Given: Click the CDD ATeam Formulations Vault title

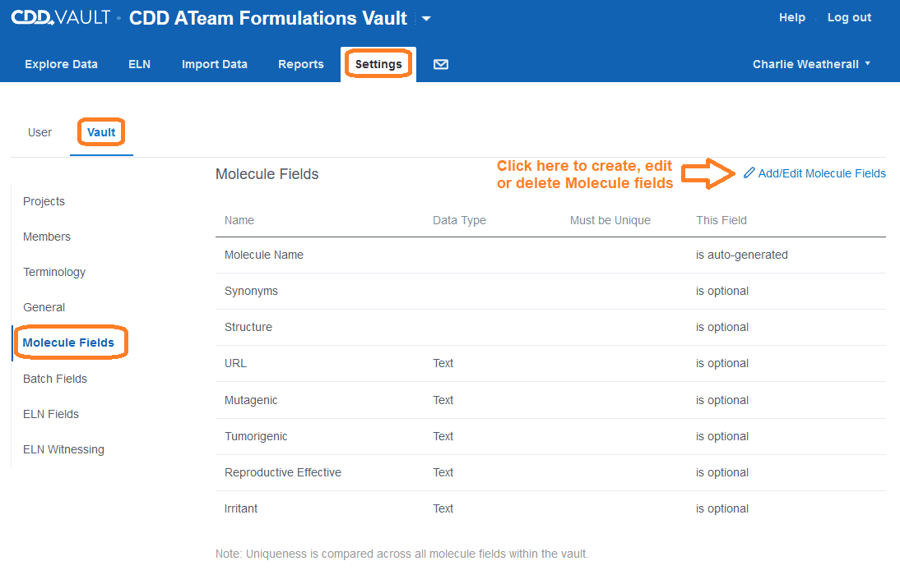Looking at the screenshot, I should click(x=268, y=18).
